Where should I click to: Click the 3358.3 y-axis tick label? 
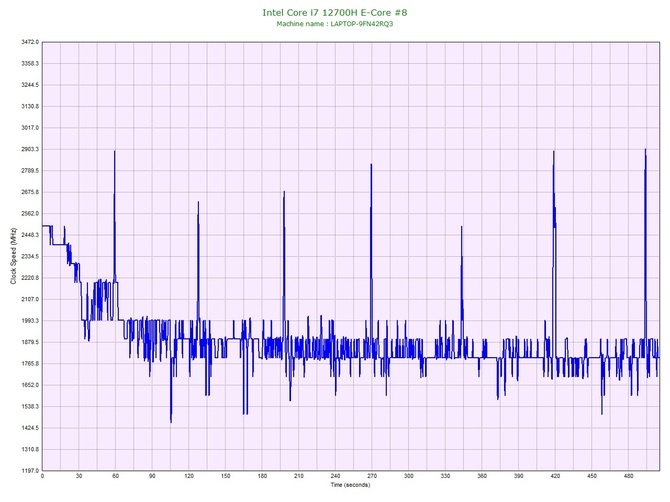pyautogui.click(x=30, y=63)
